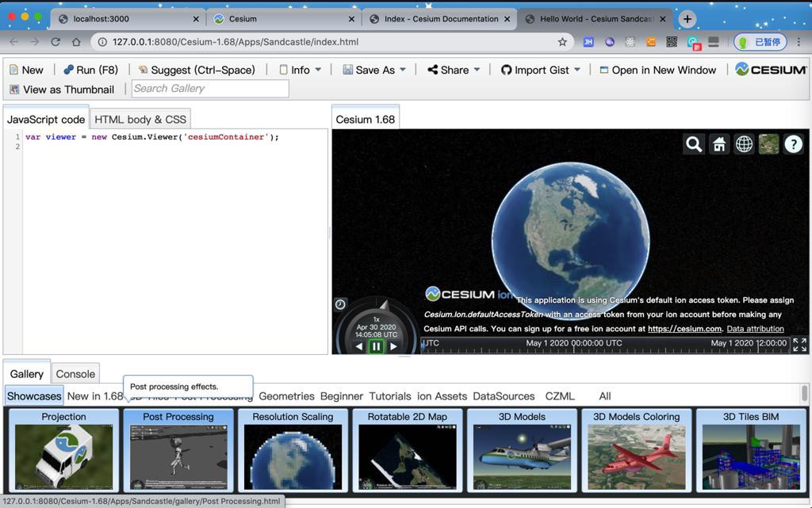Toggle fullscreen in the Cesium viewer
This screenshot has width=812, height=508.
point(799,345)
